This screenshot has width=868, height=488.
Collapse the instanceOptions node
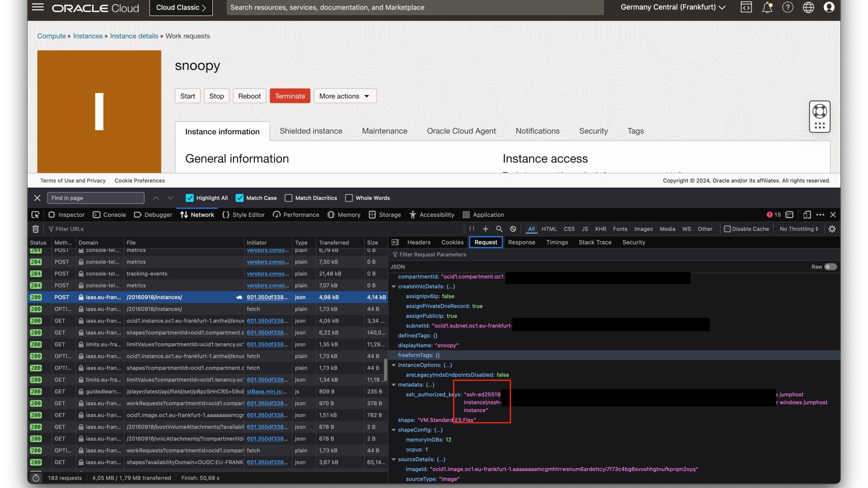click(394, 365)
